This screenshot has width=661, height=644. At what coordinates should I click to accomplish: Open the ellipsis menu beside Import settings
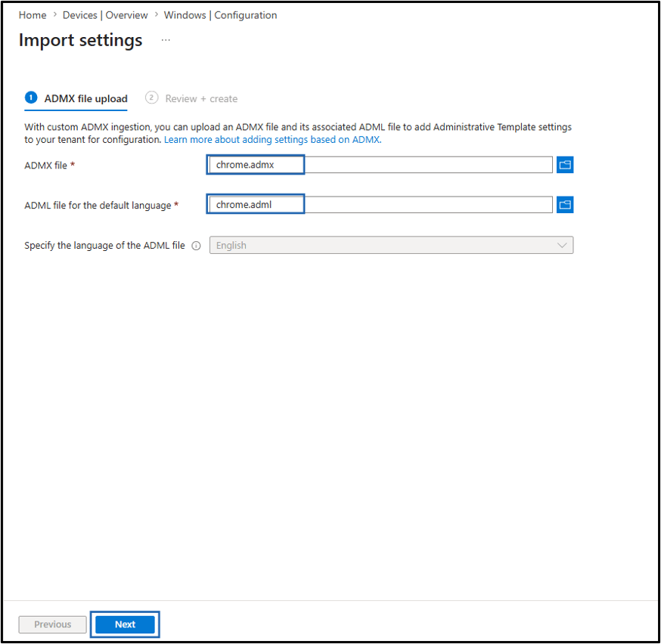click(x=166, y=40)
